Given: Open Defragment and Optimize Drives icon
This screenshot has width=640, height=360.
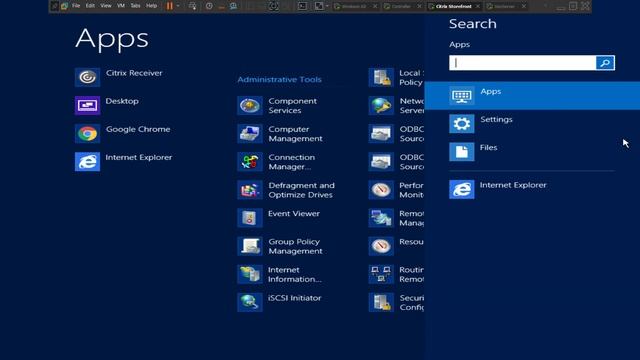Looking at the screenshot, I should point(250,190).
